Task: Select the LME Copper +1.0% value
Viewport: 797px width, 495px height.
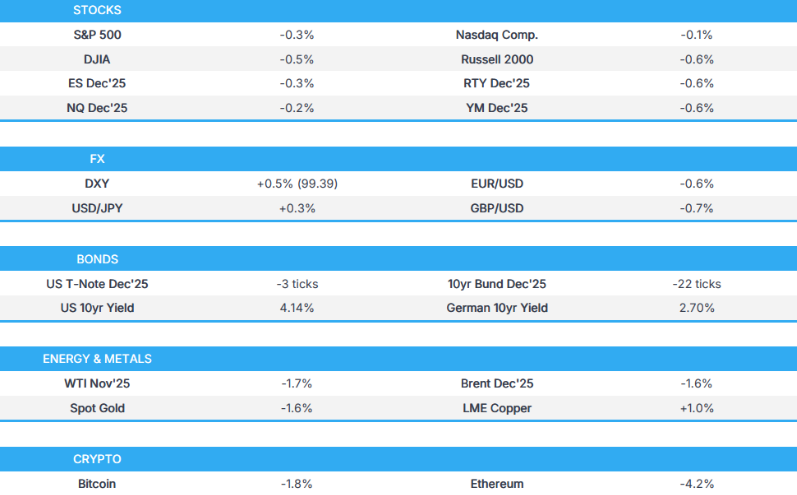Action: [695, 409]
